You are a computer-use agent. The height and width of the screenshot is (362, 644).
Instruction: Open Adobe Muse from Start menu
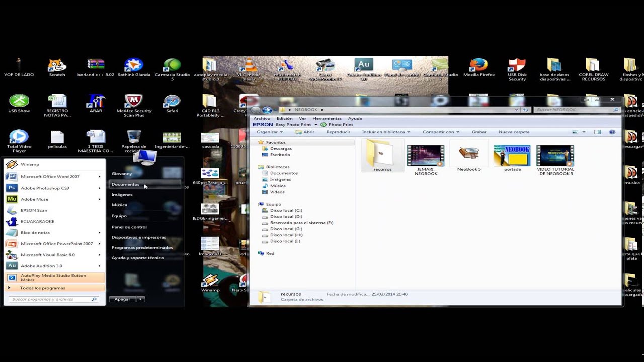pyautogui.click(x=54, y=199)
